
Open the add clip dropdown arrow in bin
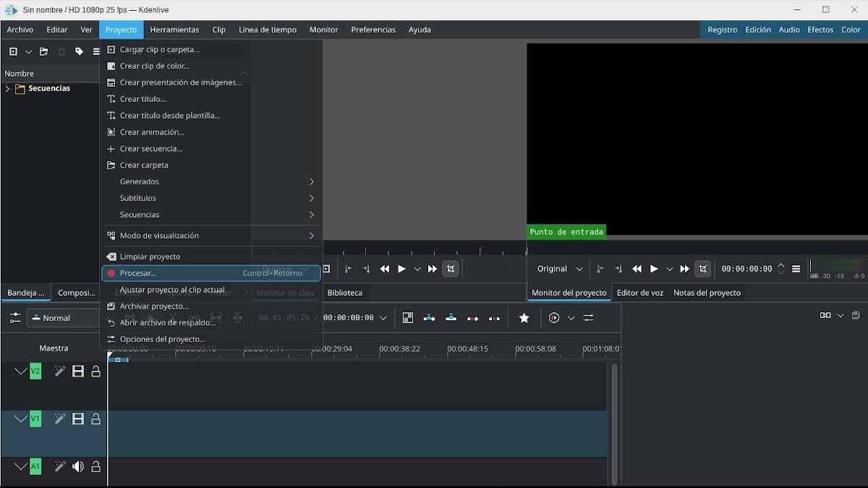pos(28,51)
